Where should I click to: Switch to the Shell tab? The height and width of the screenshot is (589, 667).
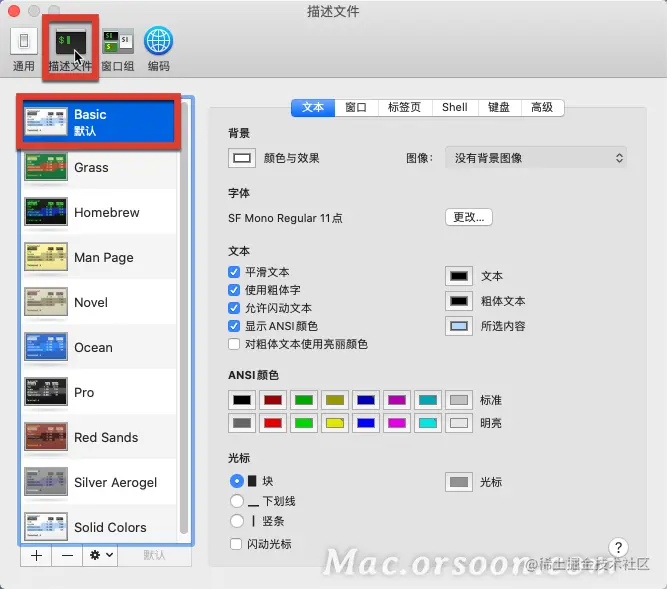pyautogui.click(x=455, y=108)
